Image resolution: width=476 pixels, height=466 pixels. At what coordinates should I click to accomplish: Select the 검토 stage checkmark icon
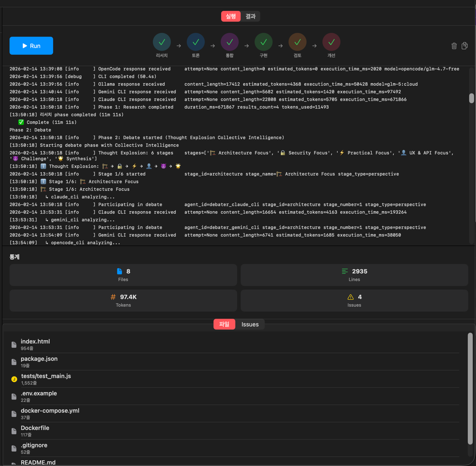click(298, 42)
